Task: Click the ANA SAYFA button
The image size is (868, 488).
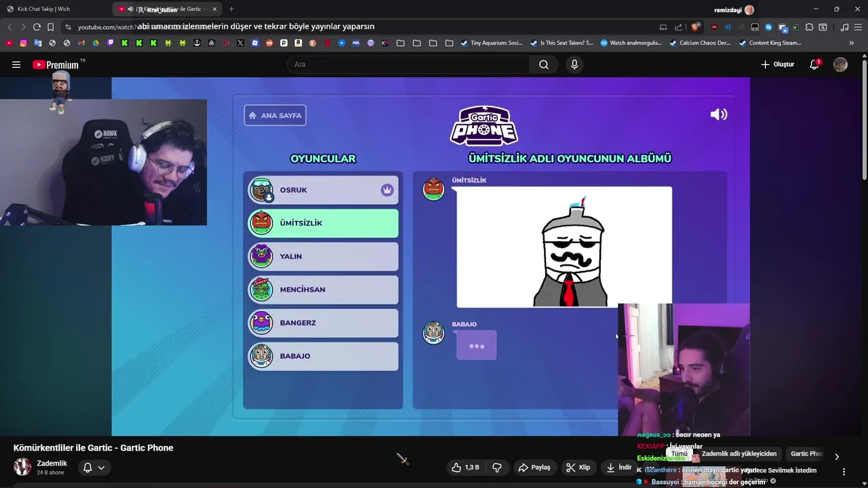Action: [x=275, y=115]
